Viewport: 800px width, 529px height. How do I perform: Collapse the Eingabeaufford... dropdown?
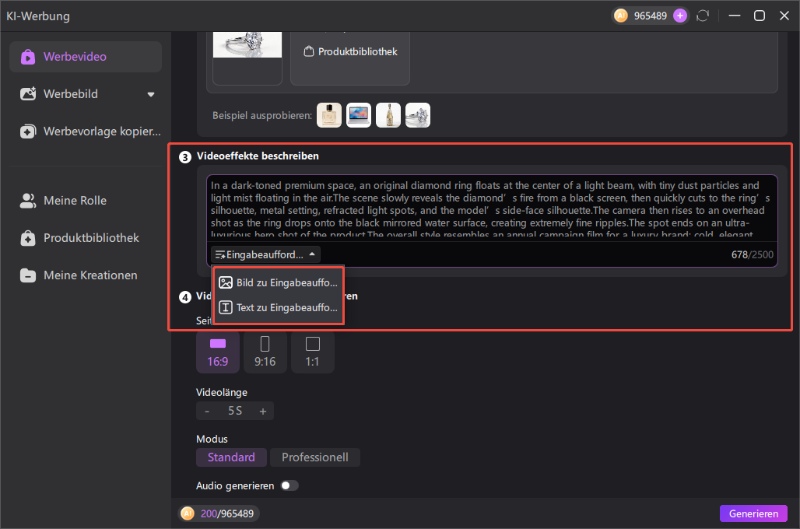(x=265, y=254)
